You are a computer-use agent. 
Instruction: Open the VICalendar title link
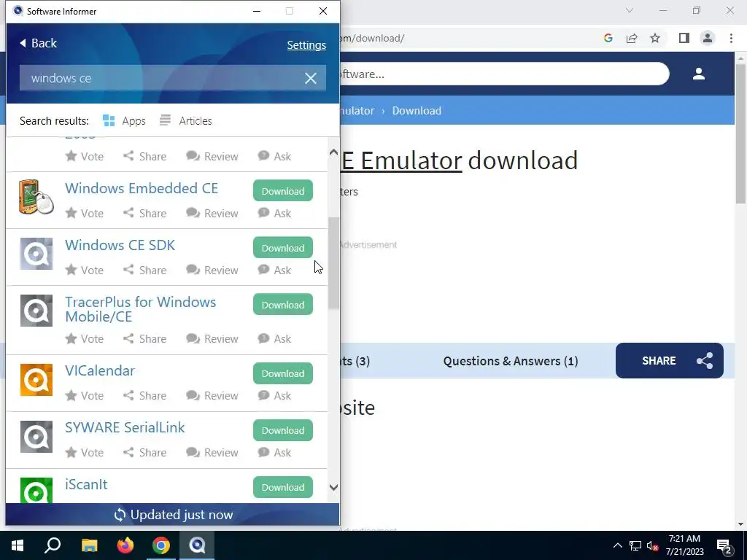[100, 370]
